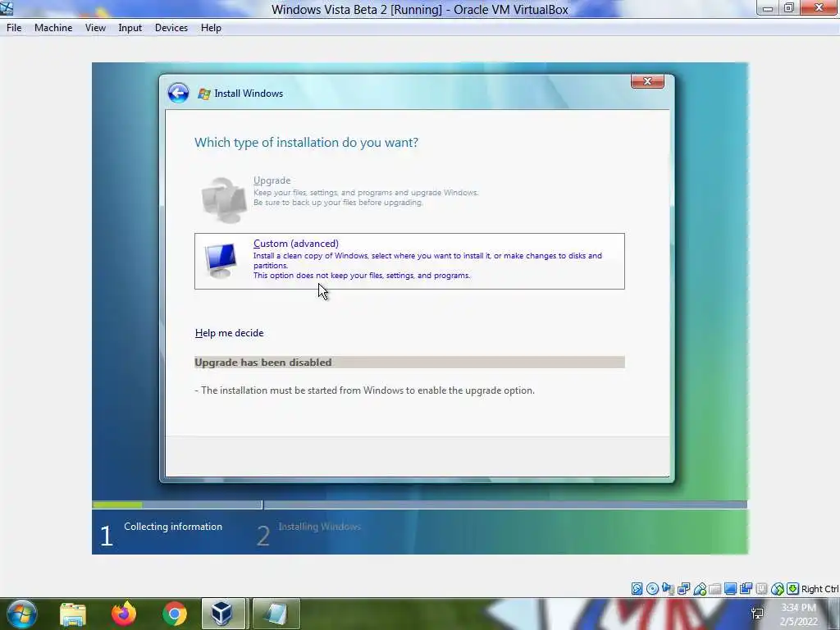
Task: Click the mouse integration icon in VirtualBox status bar
Action: (778, 589)
